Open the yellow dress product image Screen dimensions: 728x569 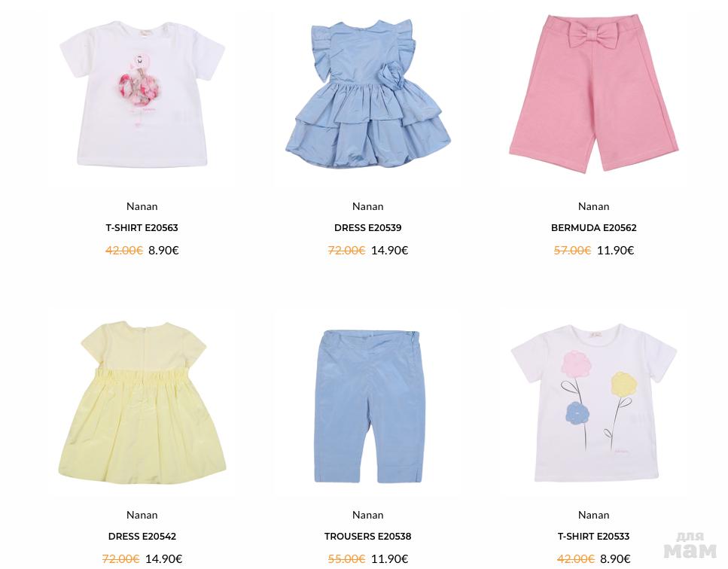click(142, 403)
